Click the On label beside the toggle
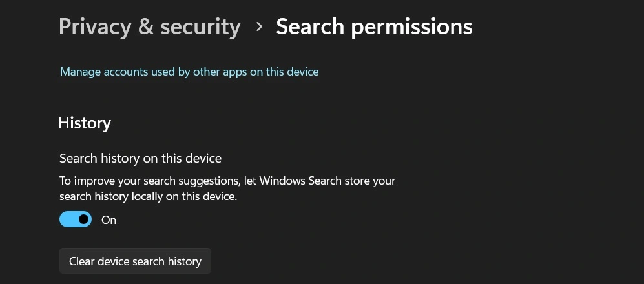This screenshot has width=644, height=284. (109, 220)
